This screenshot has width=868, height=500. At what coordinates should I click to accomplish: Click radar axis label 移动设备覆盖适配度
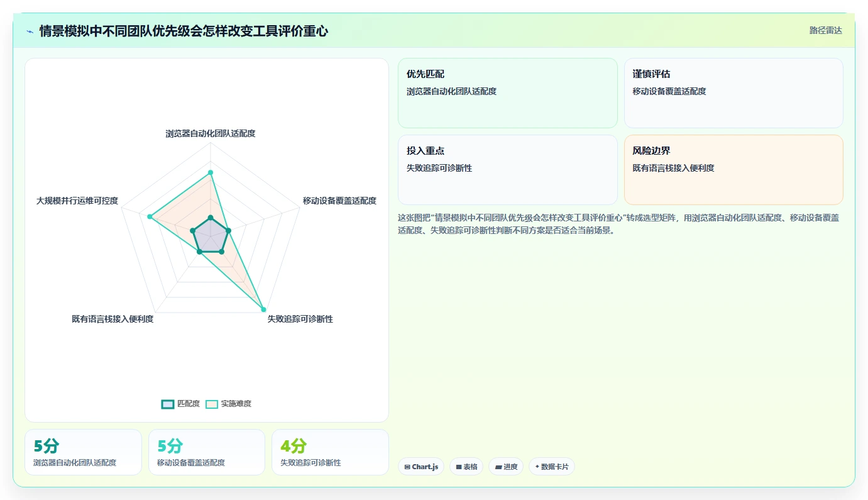point(339,201)
